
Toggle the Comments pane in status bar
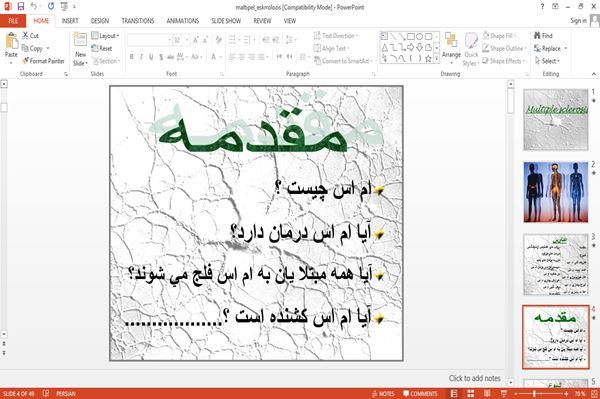420,394
